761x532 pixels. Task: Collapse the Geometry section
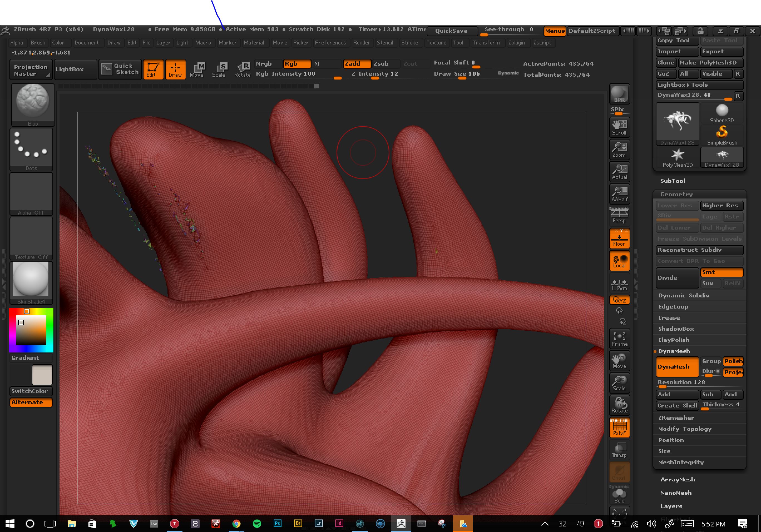pyautogui.click(x=676, y=195)
